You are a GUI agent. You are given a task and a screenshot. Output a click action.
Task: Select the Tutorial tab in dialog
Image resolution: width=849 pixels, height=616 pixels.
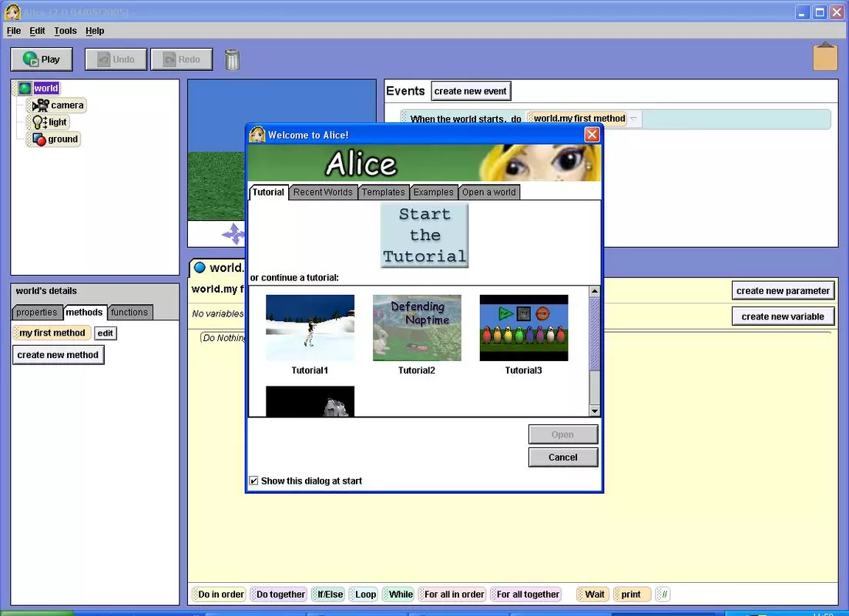click(268, 192)
